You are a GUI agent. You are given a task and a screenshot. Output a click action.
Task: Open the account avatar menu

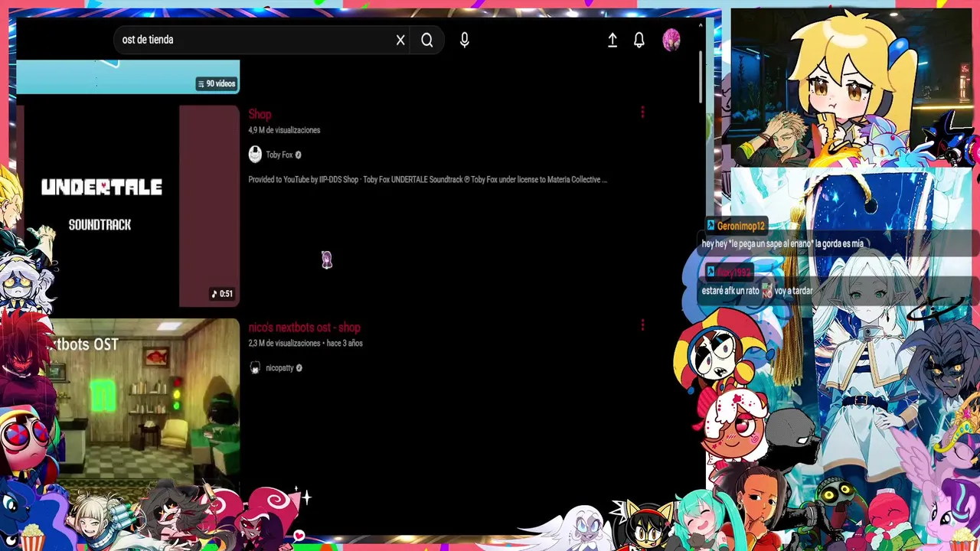pyautogui.click(x=671, y=40)
